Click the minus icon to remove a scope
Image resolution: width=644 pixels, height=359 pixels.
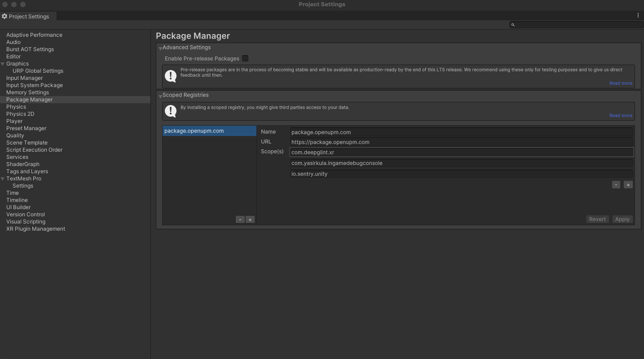616,184
